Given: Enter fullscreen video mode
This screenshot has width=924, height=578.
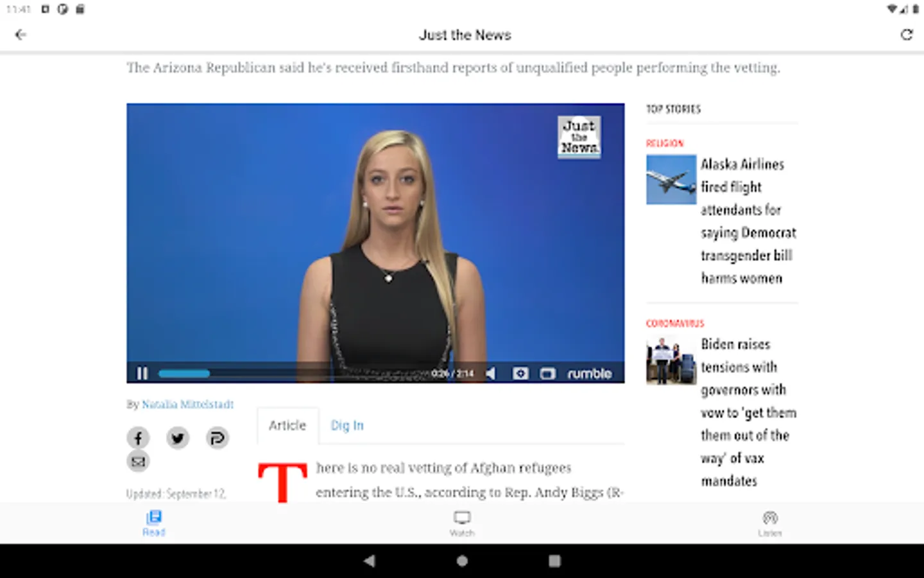Looking at the screenshot, I should (547, 373).
